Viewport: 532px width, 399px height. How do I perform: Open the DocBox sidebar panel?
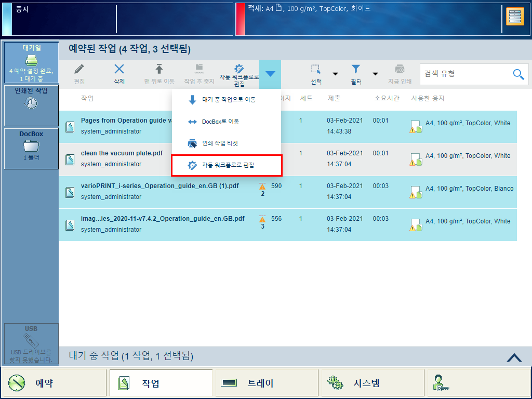pyautogui.click(x=31, y=148)
